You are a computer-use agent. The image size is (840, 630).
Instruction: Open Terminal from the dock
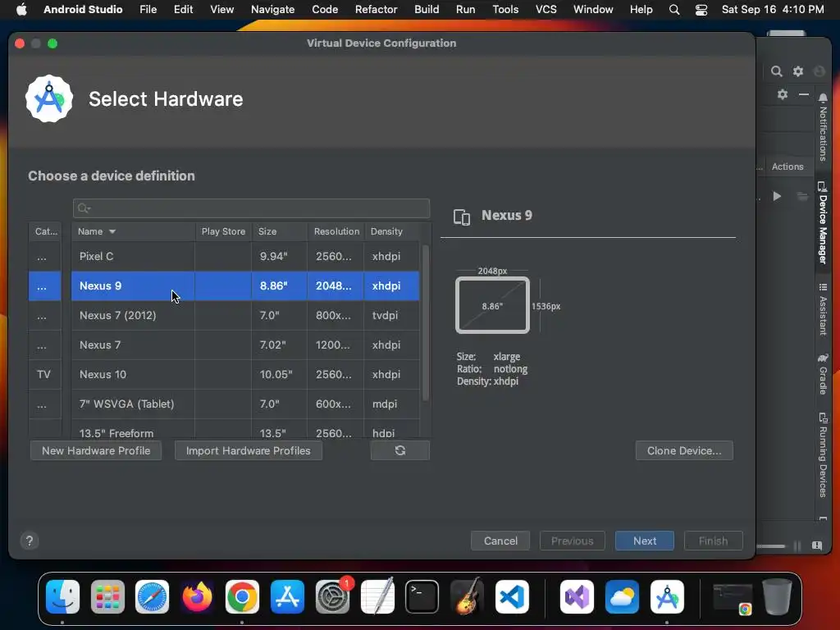422,597
